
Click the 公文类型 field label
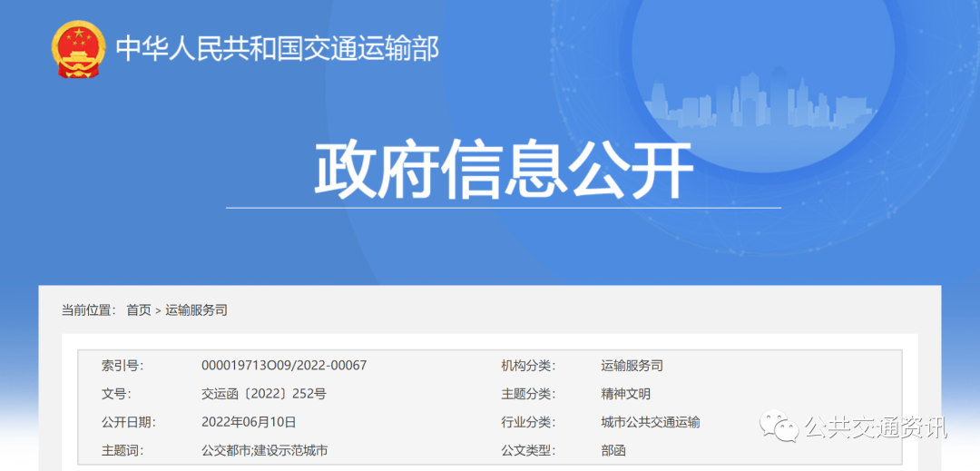point(528,450)
